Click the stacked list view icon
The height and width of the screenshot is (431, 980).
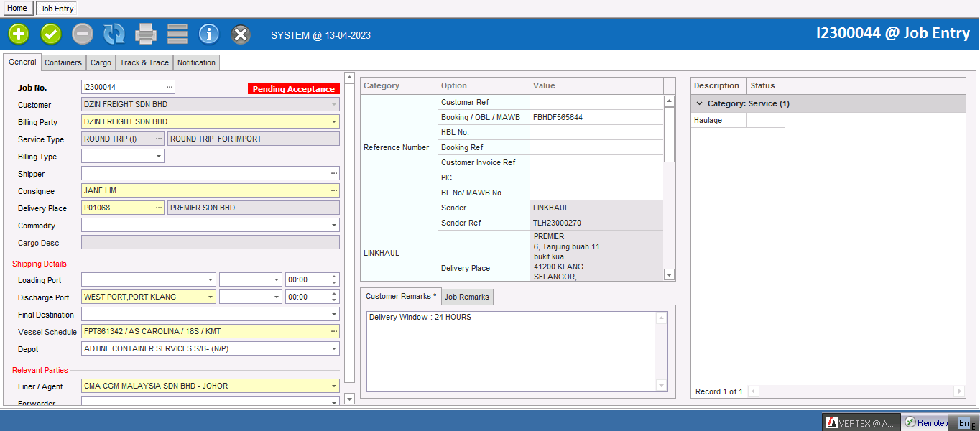[177, 34]
